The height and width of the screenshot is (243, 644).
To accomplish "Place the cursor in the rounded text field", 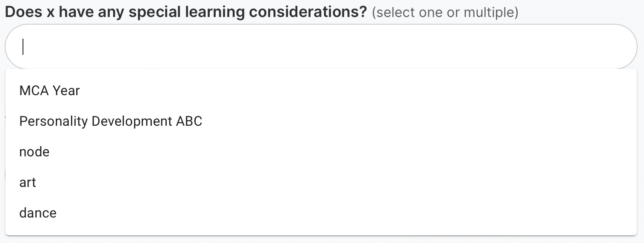I will tap(321, 47).
